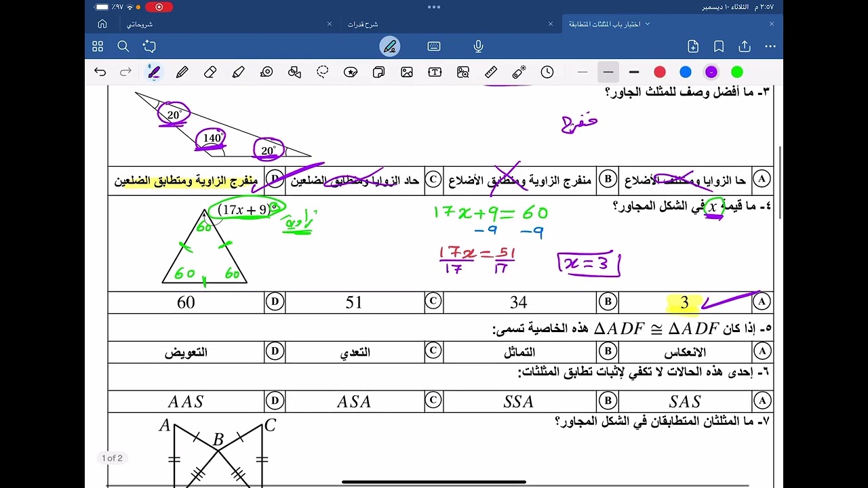
Task: Add a new page
Action: (693, 46)
